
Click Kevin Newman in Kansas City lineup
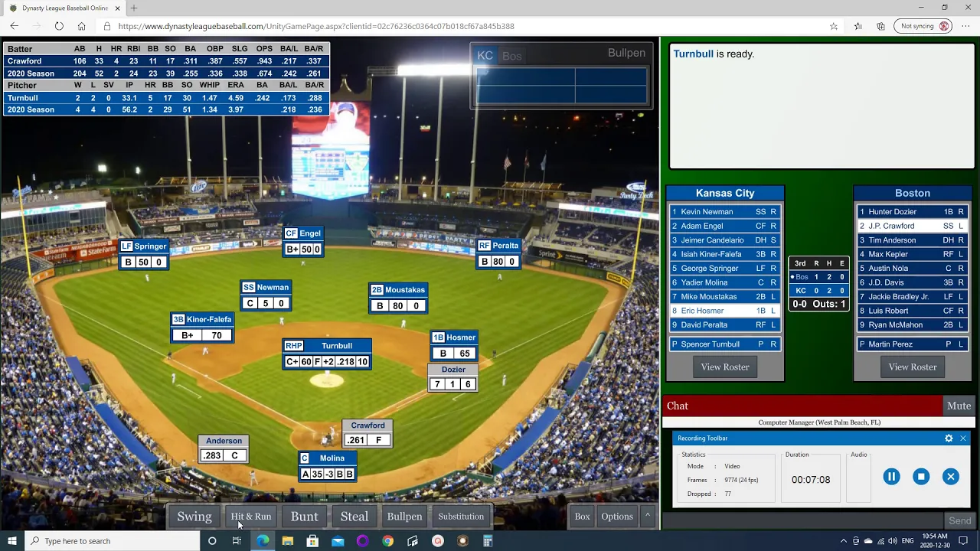pyautogui.click(x=725, y=212)
